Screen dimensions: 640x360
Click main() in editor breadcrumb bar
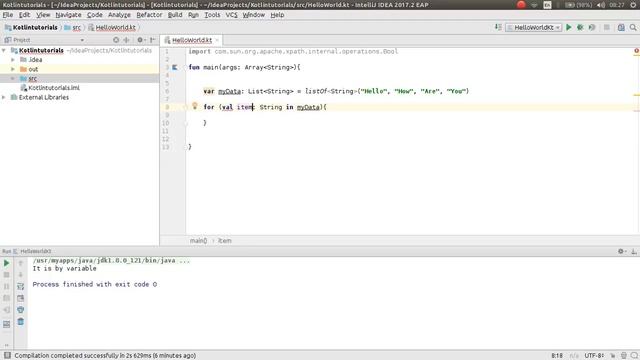(x=198, y=241)
